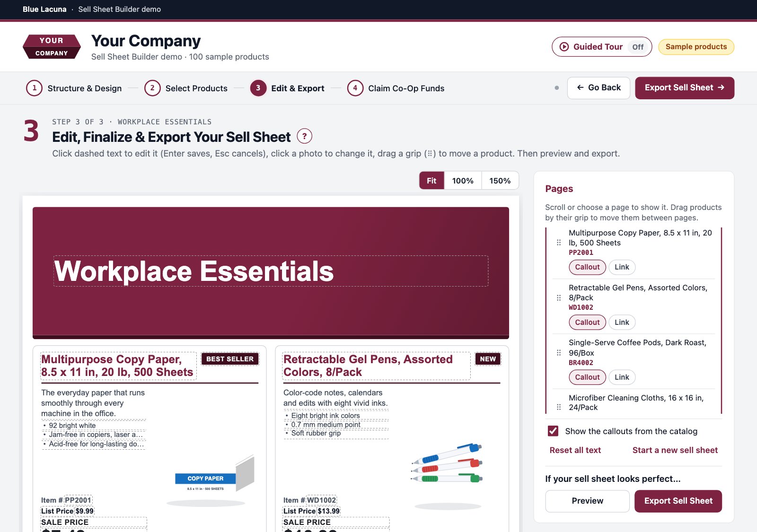Uncheck Show the callouts from the catalog
Screen dimensions: 757x532
[x=553, y=431]
